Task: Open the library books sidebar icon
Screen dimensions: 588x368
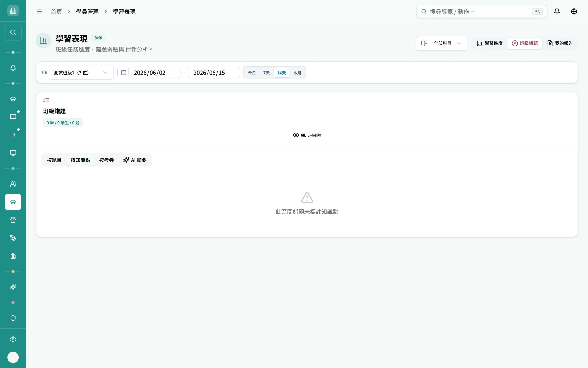Action: 13,135
